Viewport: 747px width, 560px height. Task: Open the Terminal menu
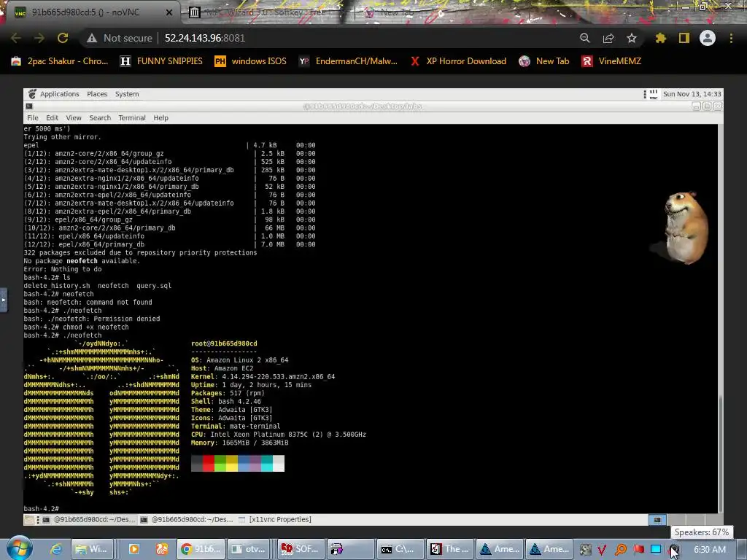(132, 117)
